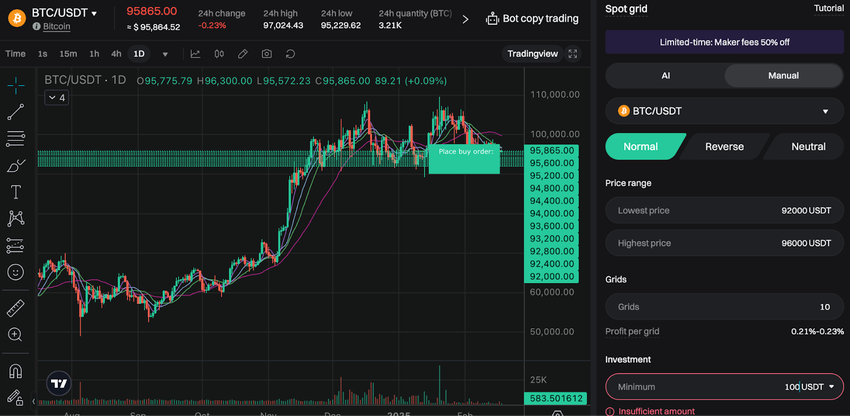This screenshot has height=416, width=850.
Task: Open the Tutorial link
Action: (828, 8)
